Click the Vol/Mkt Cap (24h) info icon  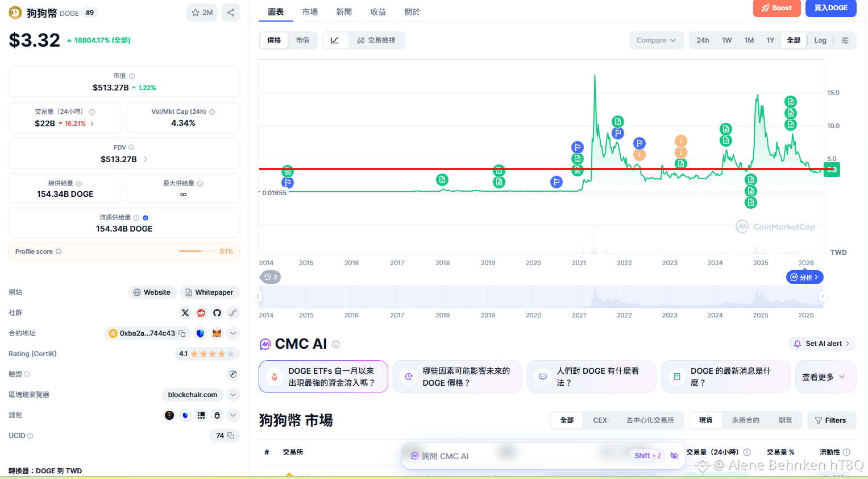point(212,112)
